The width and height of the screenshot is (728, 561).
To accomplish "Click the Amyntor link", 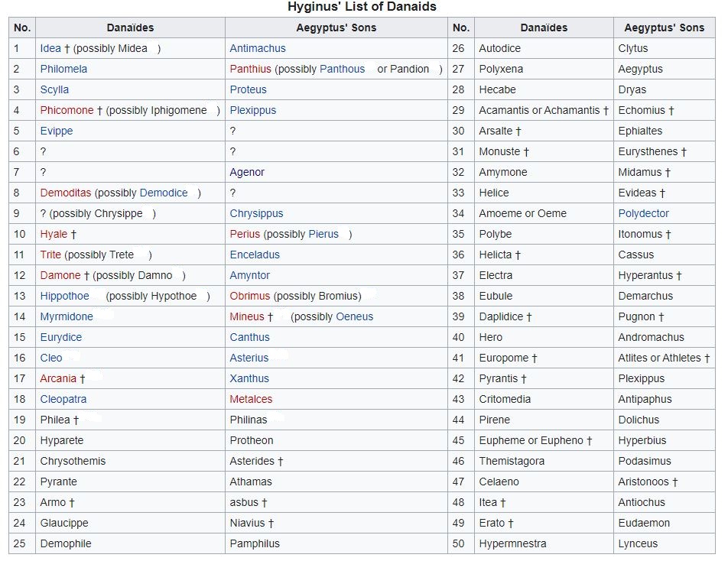I will (249, 275).
